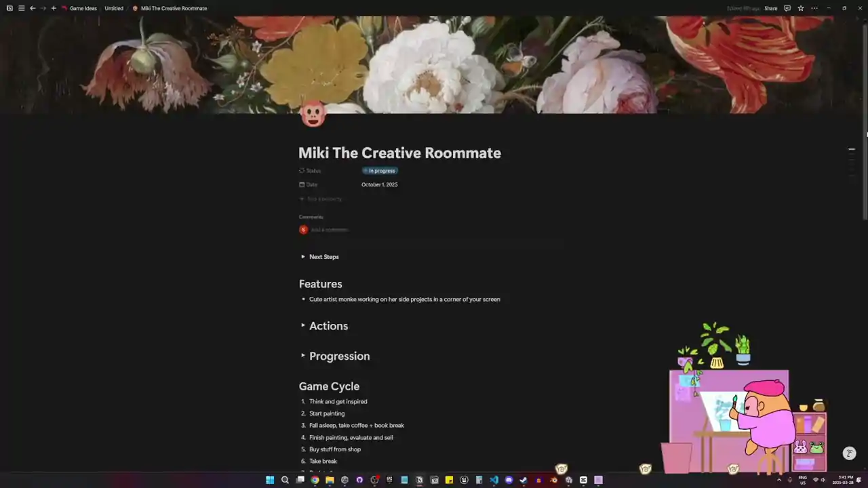
Task: Open the pink square app in taskbar
Action: pyautogui.click(x=598, y=480)
